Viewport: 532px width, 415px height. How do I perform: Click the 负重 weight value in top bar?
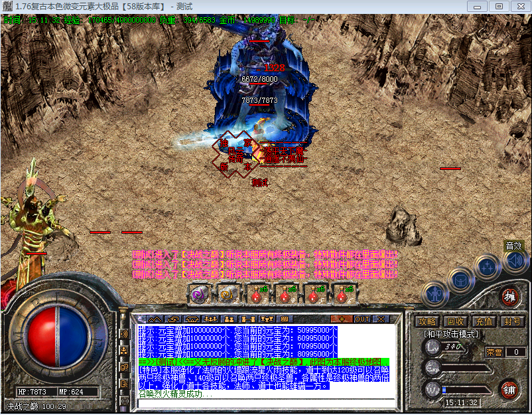click(x=187, y=20)
